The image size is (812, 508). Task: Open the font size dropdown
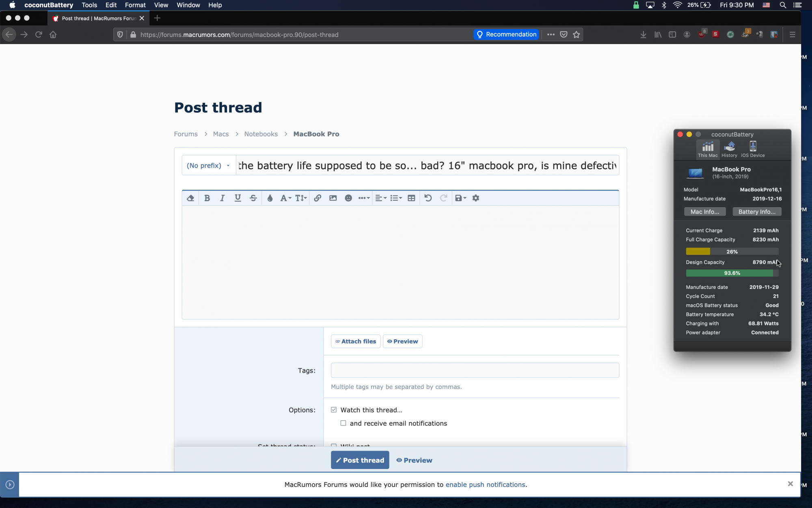click(x=301, y=198)
